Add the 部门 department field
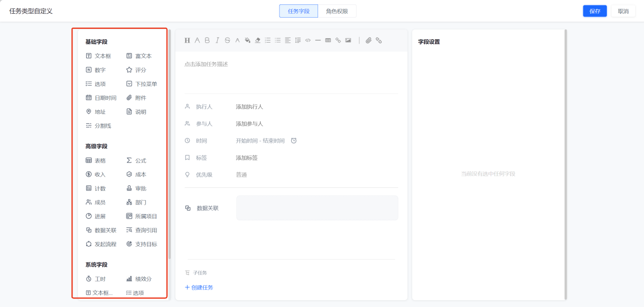Viewport: 644px width, 307px height. click(136, 202)
